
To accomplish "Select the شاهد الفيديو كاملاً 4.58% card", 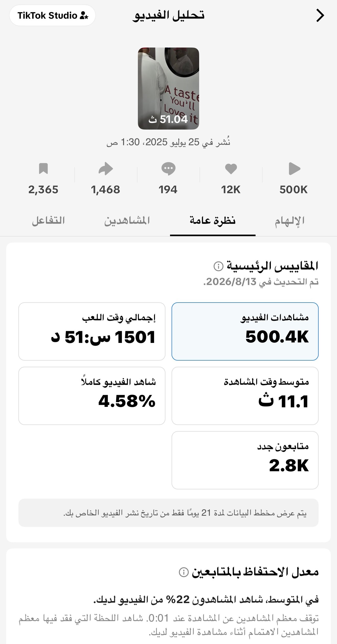I will click(x=92, y=396).
